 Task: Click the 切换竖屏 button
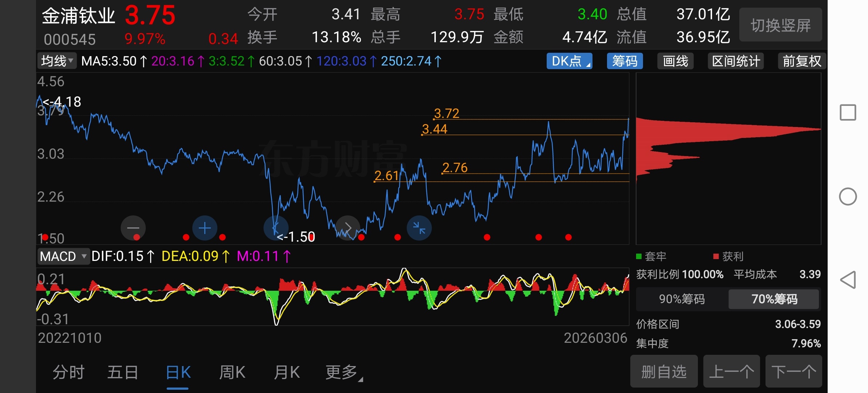780,25
